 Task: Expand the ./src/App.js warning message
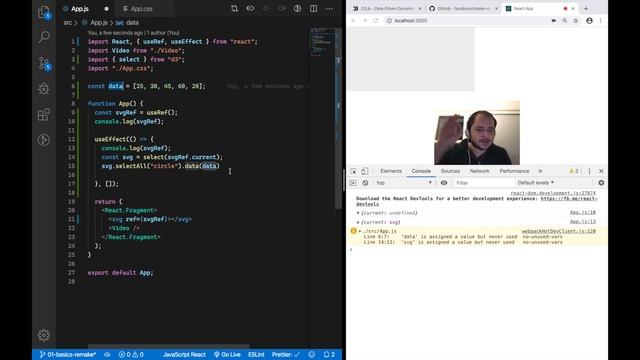coord(360,231)
